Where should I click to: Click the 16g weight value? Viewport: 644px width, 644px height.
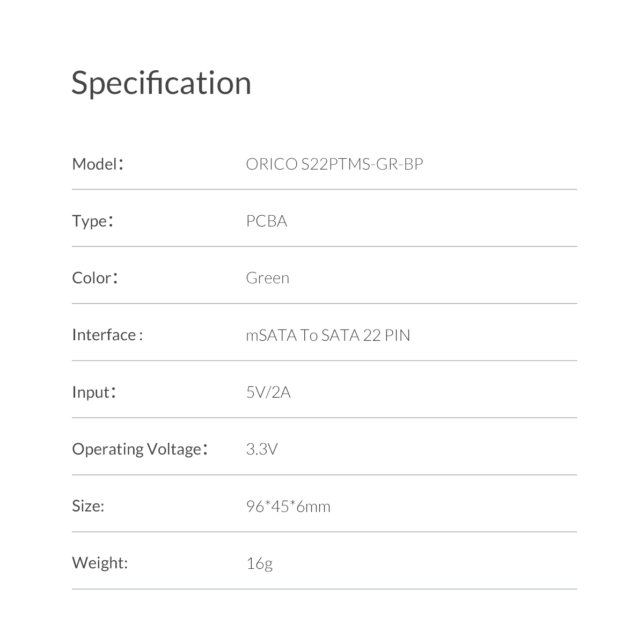tap(260, 564)
